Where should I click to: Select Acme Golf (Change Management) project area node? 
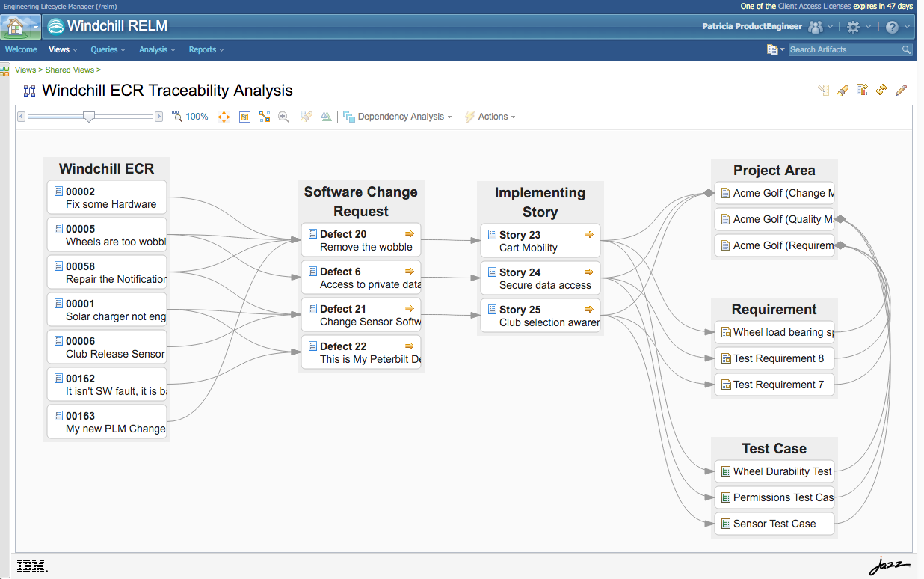pos(774,193)
